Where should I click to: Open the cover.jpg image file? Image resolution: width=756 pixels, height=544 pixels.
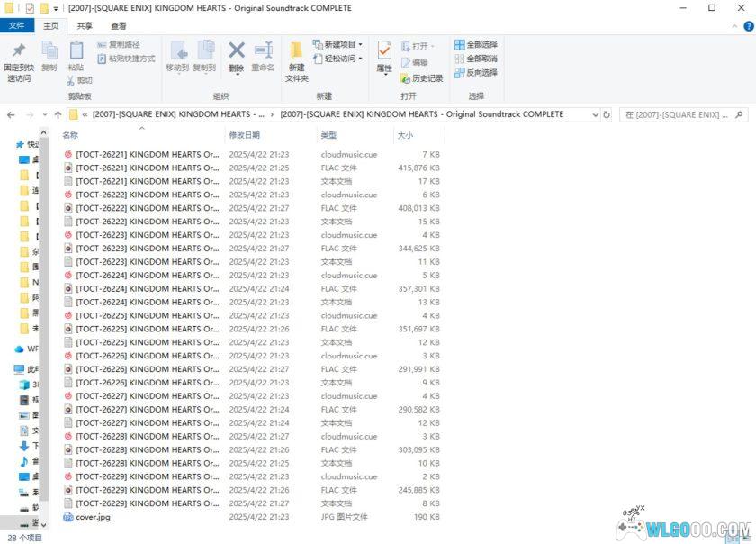91,517
